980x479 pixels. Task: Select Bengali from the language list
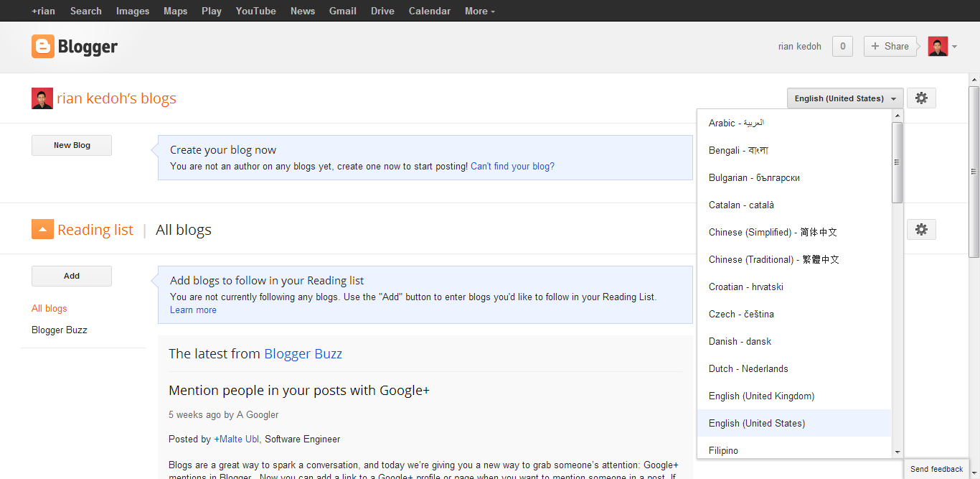[x=794, y=150]
